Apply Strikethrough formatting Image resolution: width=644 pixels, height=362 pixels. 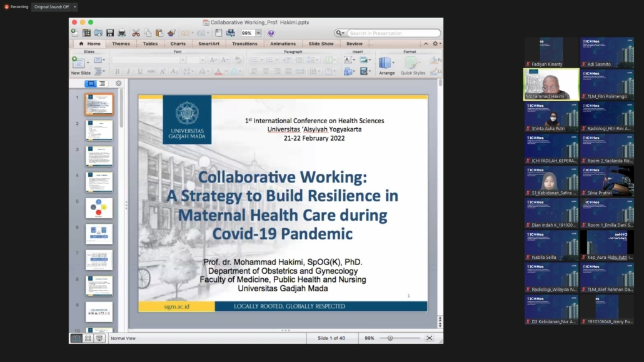151,71
